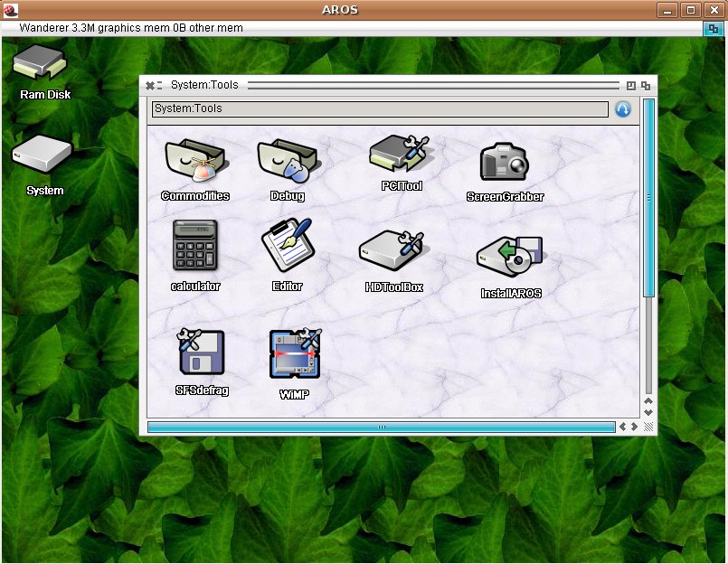Click the System:Tools path field

(x=380, y=109)
